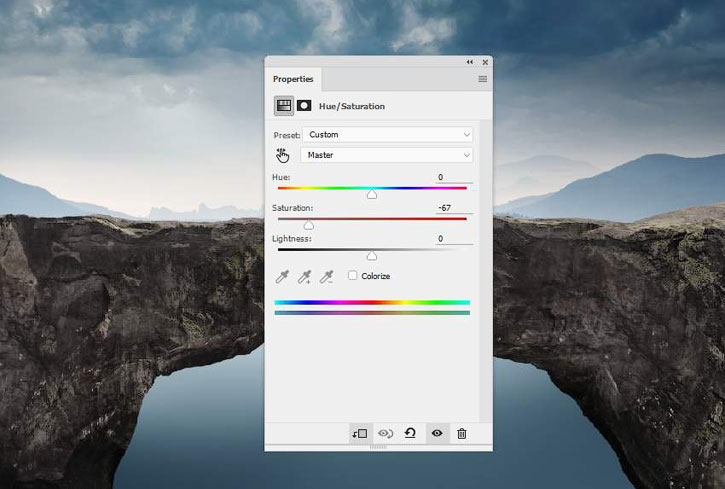This screenshot has width=725, height=489.
Task: Select the Subtract from Sample eyedropper
Action: coord(327,276)
